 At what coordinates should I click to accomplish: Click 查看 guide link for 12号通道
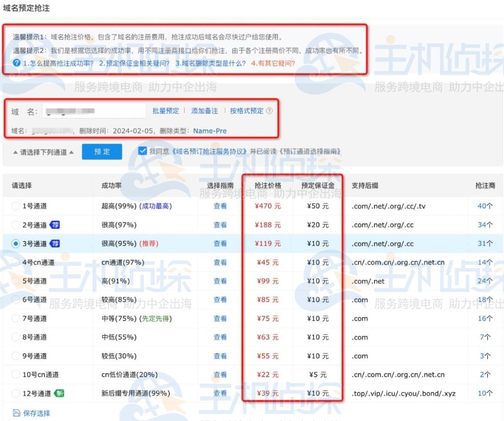(x=220, y=393)
